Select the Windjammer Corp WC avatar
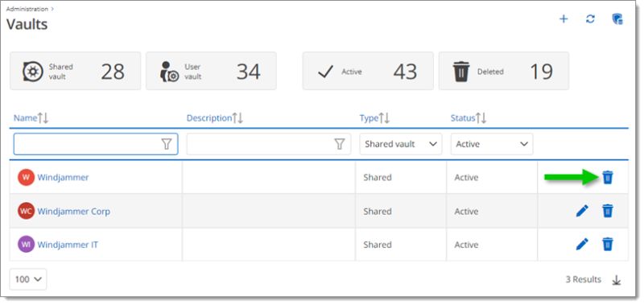This screenshot has height=305, width=644. click(x=26, y=211)
